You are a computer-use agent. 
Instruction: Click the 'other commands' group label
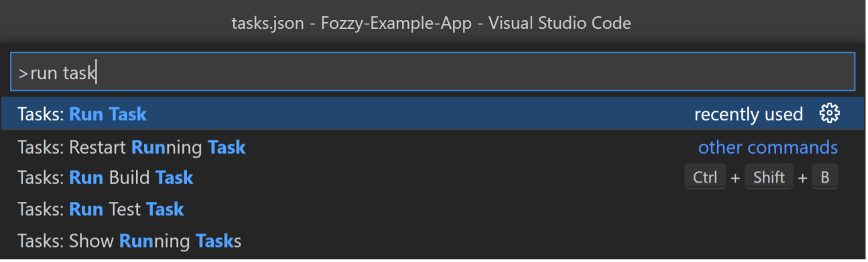[x=768, y=147]
